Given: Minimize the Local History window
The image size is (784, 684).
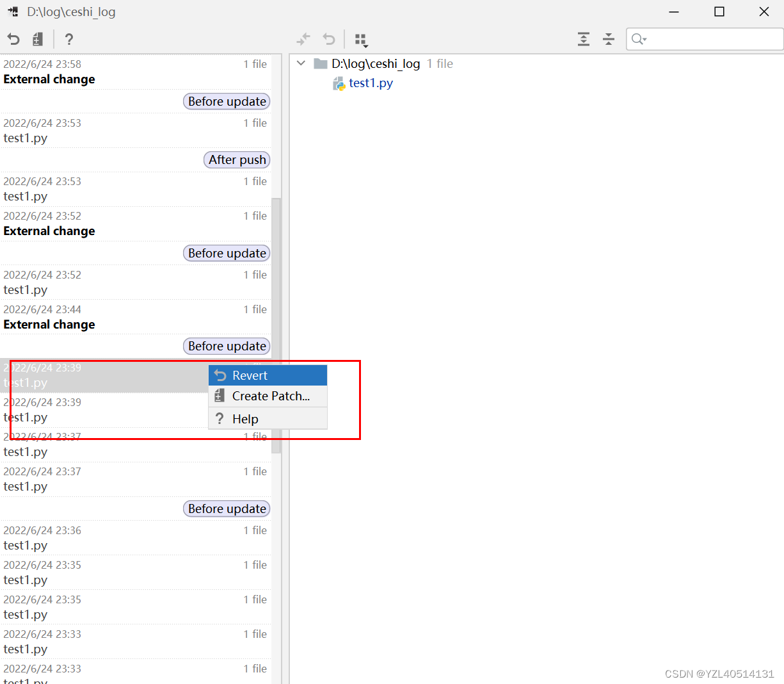Looking at the screenshot, I should [x=675, y=12].
